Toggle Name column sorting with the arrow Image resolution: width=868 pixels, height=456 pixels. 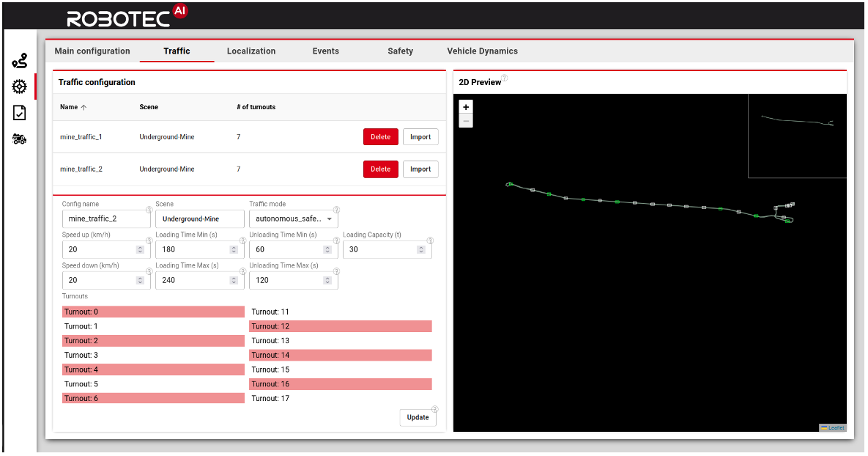(84, 106)
